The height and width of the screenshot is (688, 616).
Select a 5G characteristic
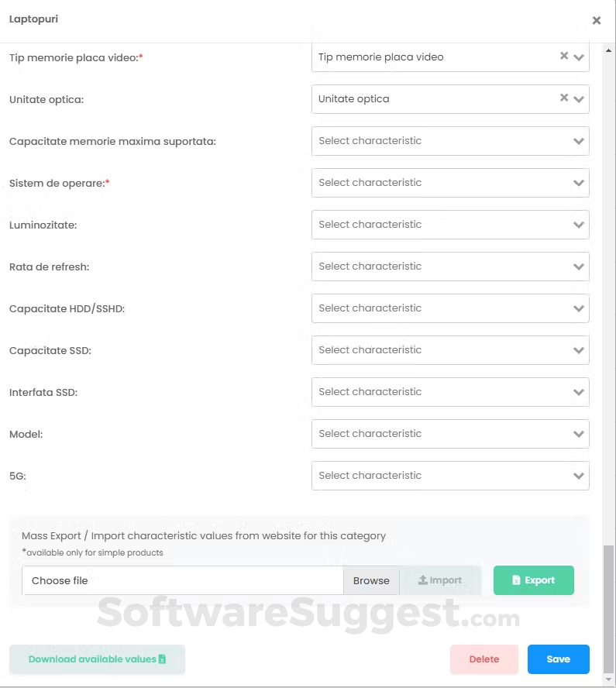click(x=450, y=476)
